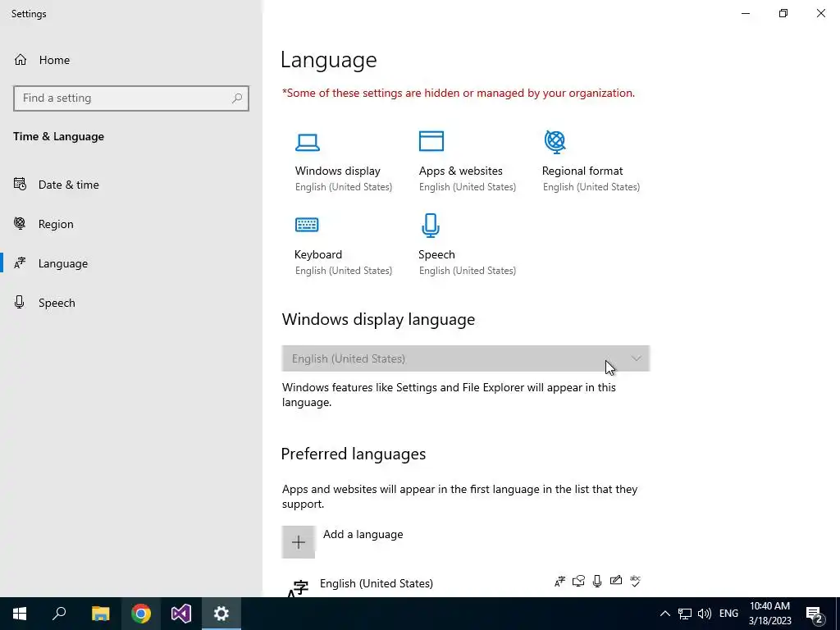Viewport: 840px width, 630px height.
Task: Click the Windows display language heading
Action: [x=378, y=319]
